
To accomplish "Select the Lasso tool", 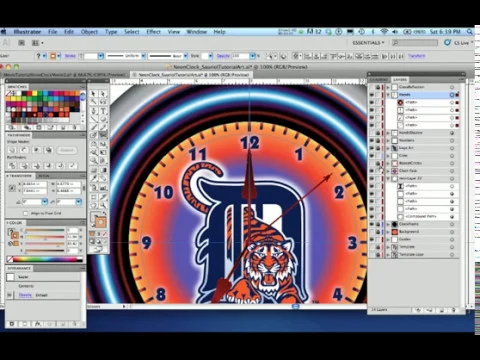I will pyautogui.click(x=103, y=102).
